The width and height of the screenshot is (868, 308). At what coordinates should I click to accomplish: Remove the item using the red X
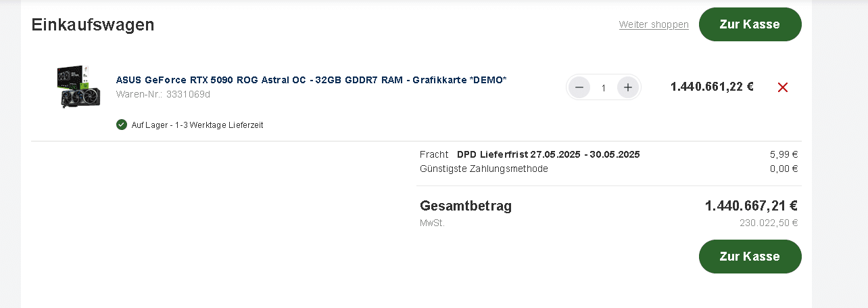(x=783, y=87)
